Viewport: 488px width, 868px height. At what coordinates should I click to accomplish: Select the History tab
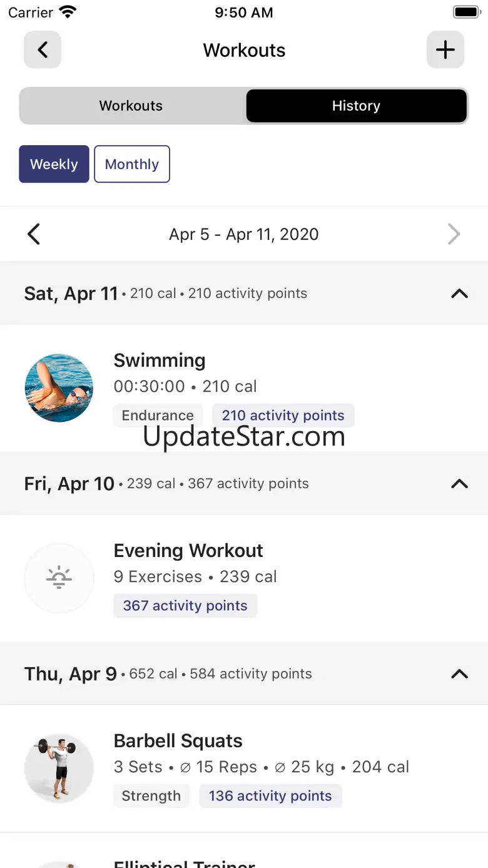(356, 106)
